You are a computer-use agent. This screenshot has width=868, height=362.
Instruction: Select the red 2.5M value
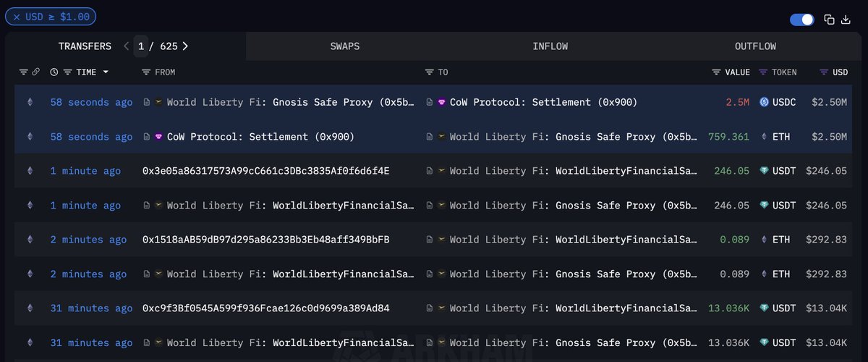click(737, 102)
